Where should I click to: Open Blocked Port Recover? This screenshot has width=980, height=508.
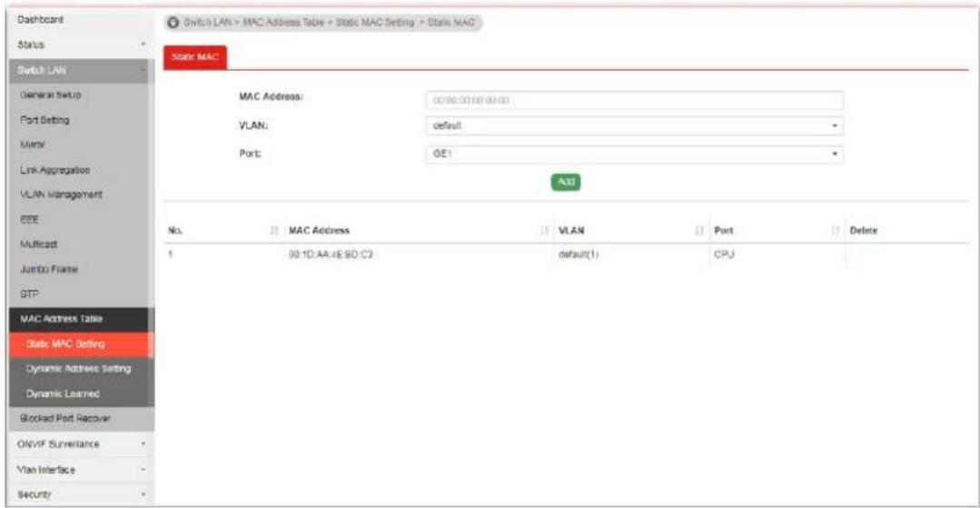pos(78,419)
